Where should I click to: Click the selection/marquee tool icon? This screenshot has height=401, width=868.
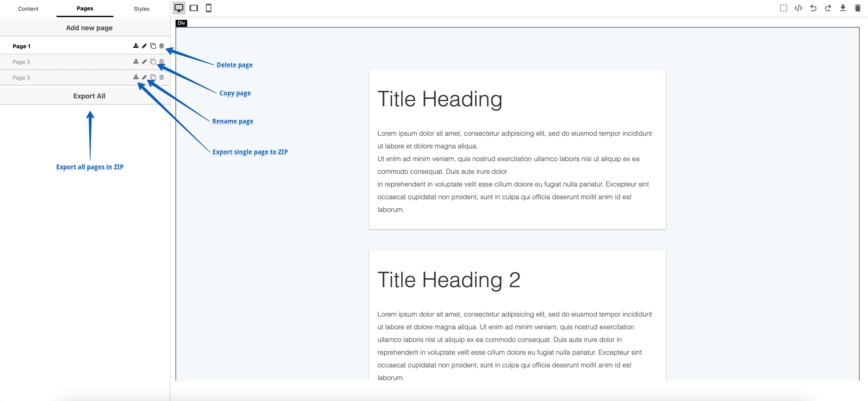pos(783,8)
